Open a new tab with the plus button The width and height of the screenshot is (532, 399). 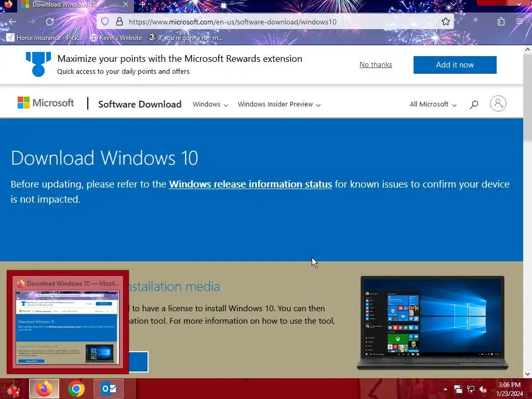(142, 4)
